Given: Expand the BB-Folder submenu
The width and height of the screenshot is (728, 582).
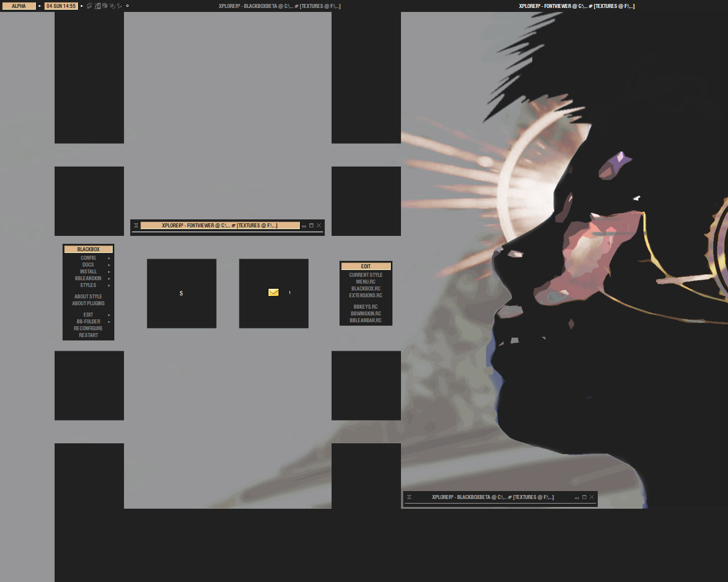Looking at the screenshot, I should 88,322.
